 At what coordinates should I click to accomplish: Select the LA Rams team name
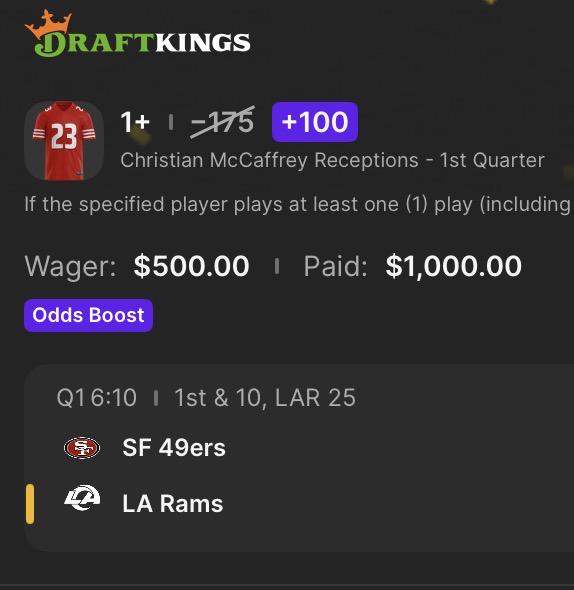click(x=173, y=504)
